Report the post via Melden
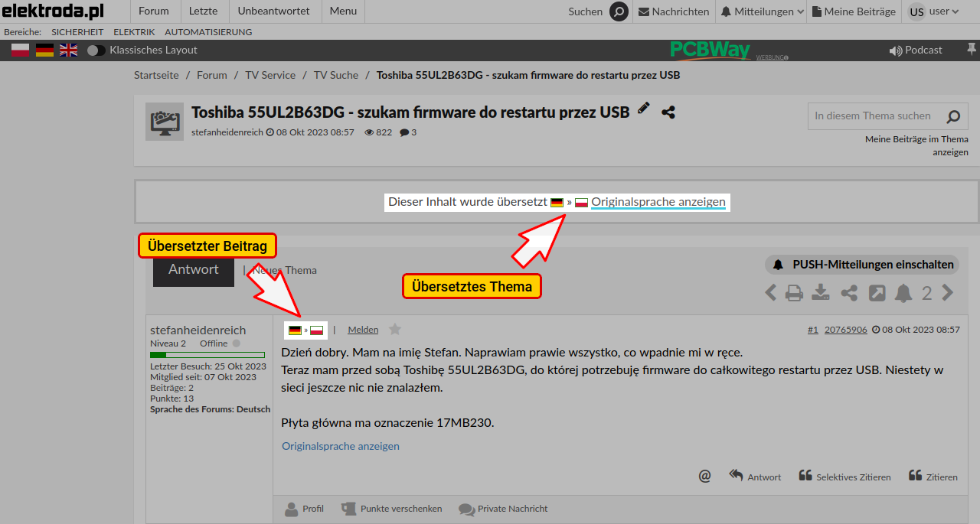The height and width of the screenshot is (524, 980). click(x=363, y=330)
